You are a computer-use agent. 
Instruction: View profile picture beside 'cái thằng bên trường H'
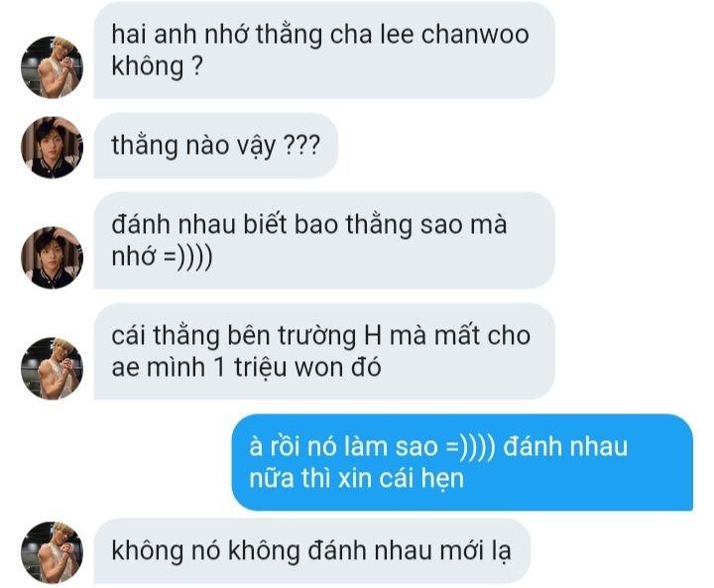coord(52,369)
